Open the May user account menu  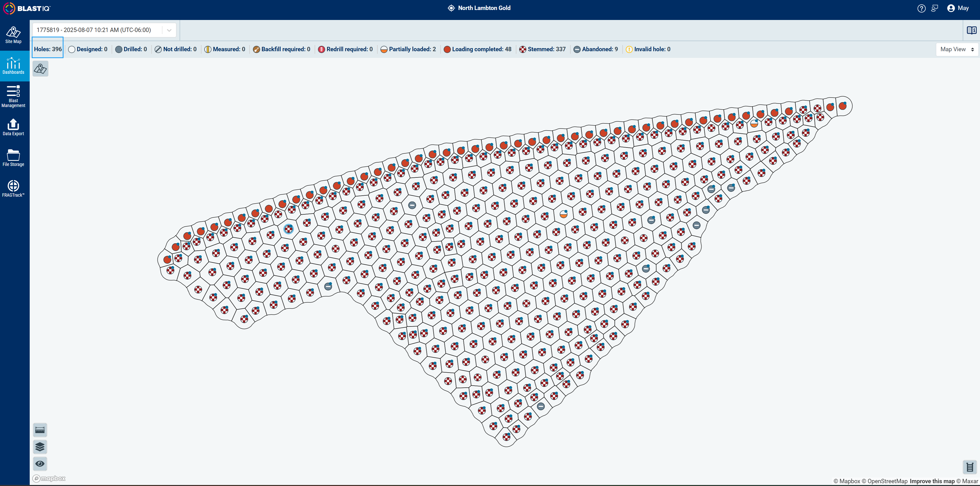tap(958, 8)
